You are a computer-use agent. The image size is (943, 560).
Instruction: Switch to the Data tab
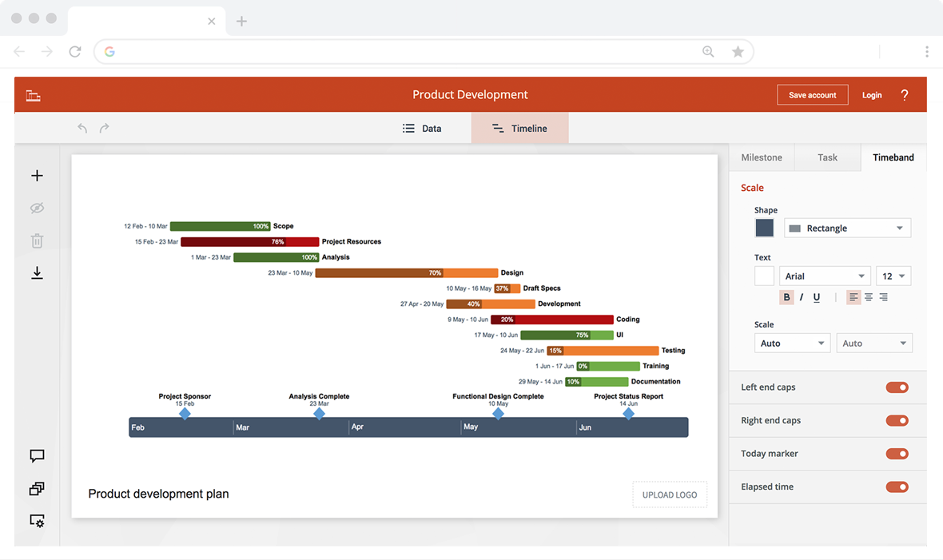click(x=422, y=128)
